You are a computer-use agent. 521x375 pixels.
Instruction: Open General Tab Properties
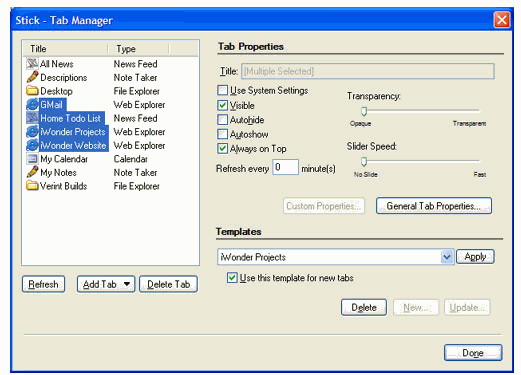pos(434,206)
